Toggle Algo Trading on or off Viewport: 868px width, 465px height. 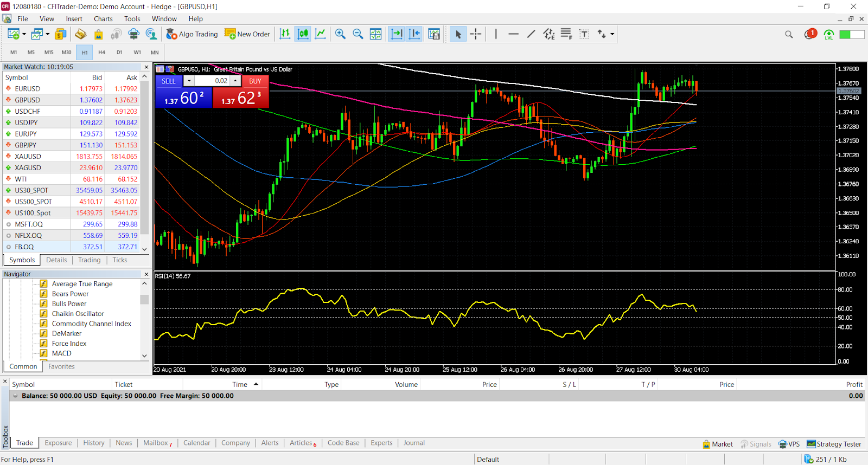tap(192, 34)
